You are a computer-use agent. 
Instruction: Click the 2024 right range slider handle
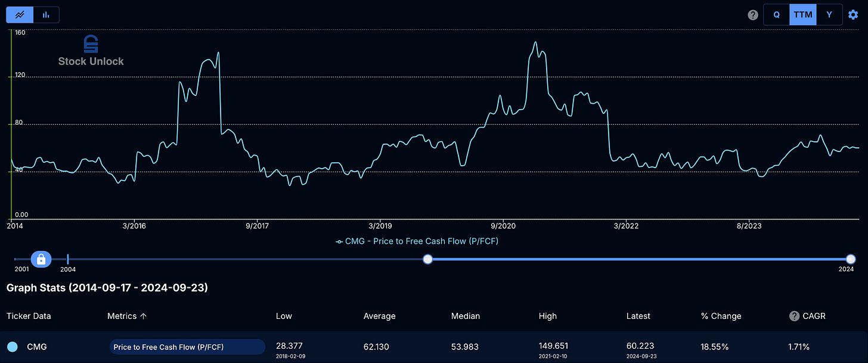coord(851,259)
